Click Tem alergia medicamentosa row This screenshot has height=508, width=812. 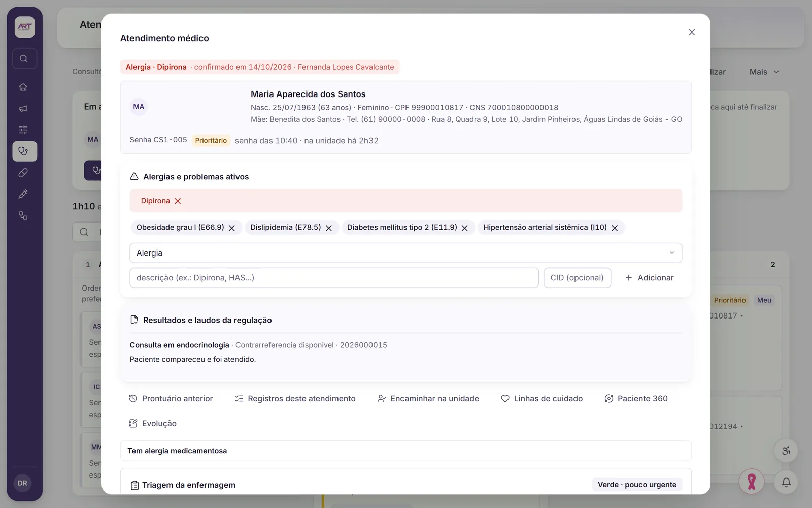click(405, 451)
